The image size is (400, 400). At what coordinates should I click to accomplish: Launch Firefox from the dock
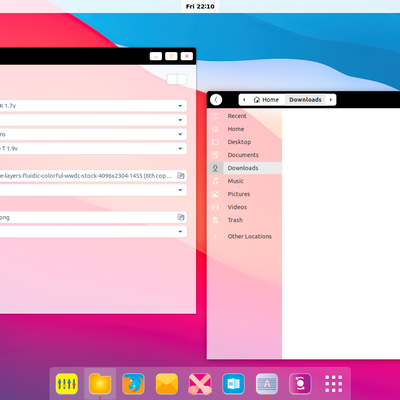pyautogui.click(x=133, y=384)
